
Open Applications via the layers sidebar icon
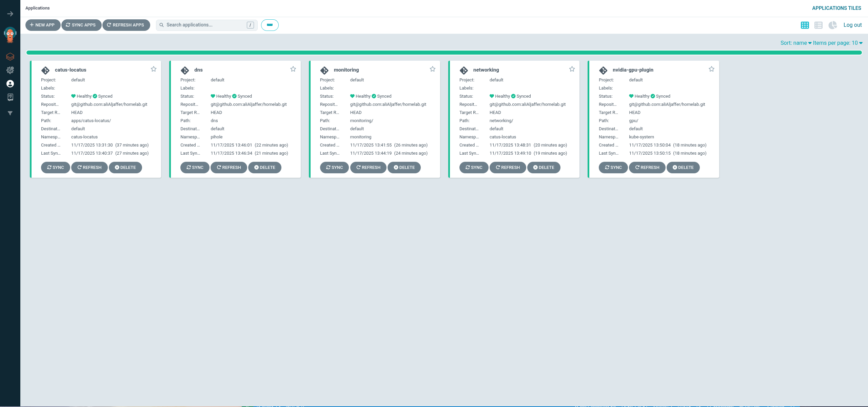[x=10, y=56]
